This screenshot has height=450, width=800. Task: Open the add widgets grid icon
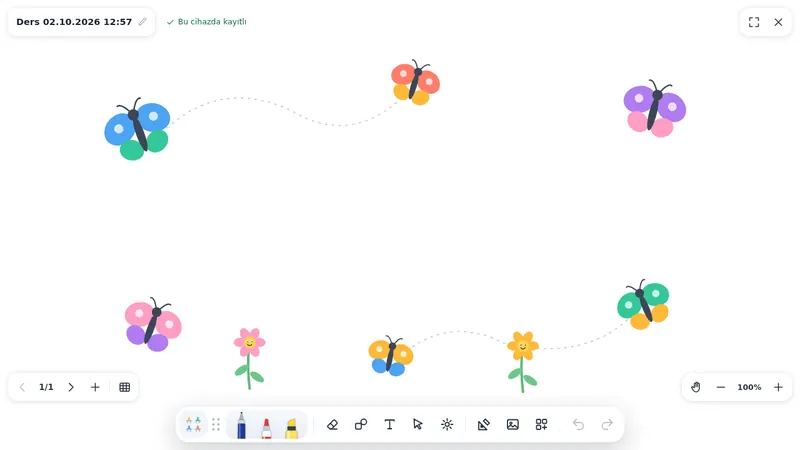pyautogui.click(x=541, y=424)
